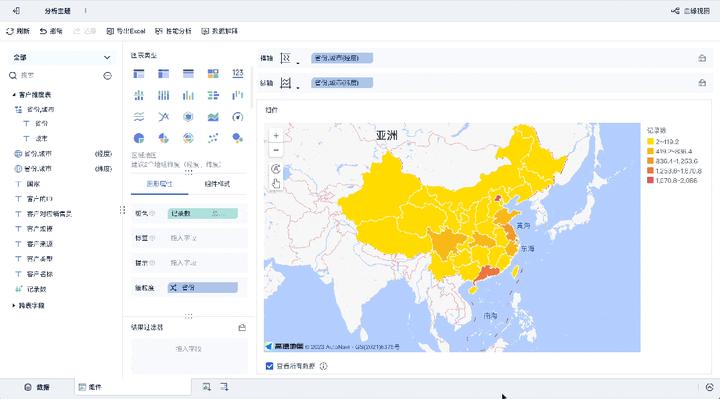Choose the horizontal bar chart type icon
Image resolution: width=720 pixels, height=399 pixels.
coord(213,95)
